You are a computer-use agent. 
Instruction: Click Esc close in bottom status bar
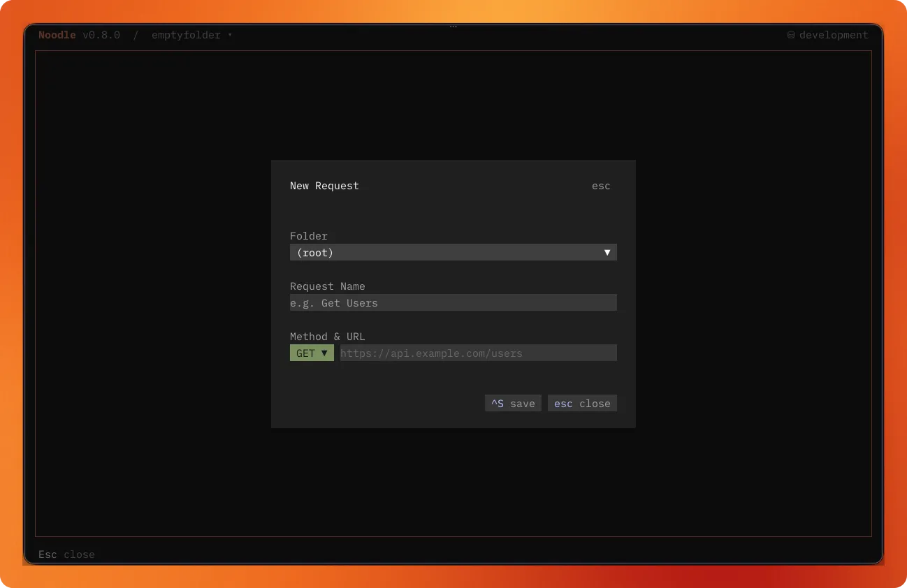[x=66, y=554]
